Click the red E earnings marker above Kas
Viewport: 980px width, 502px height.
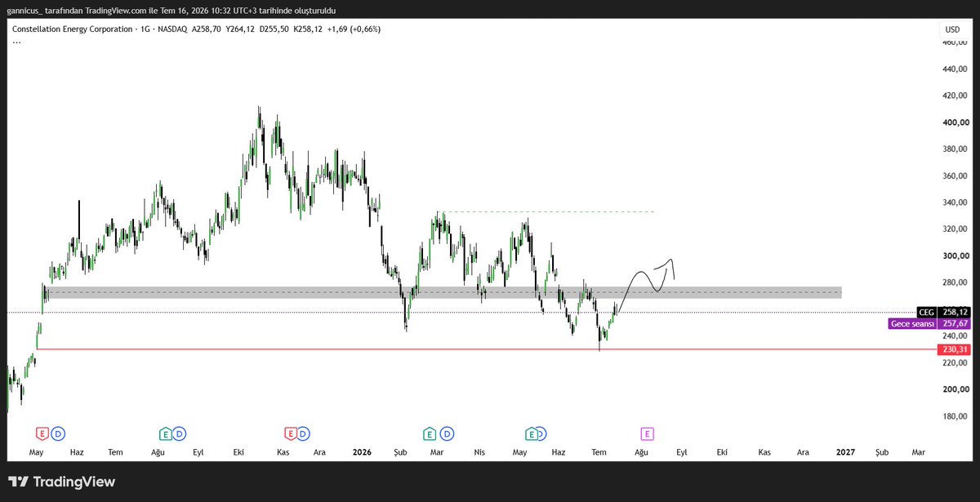click(x=289, y=433)
